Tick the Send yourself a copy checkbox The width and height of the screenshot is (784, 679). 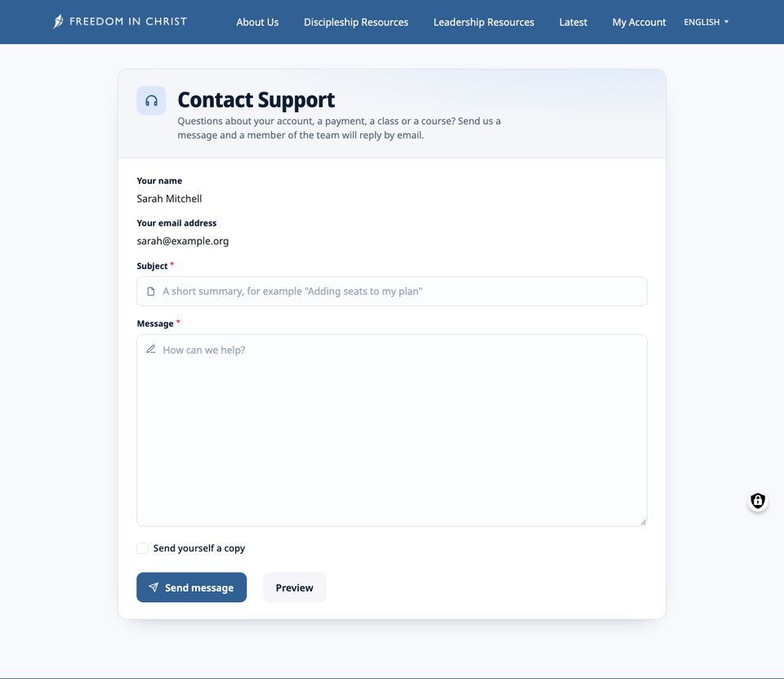click(x=142, y=548)
